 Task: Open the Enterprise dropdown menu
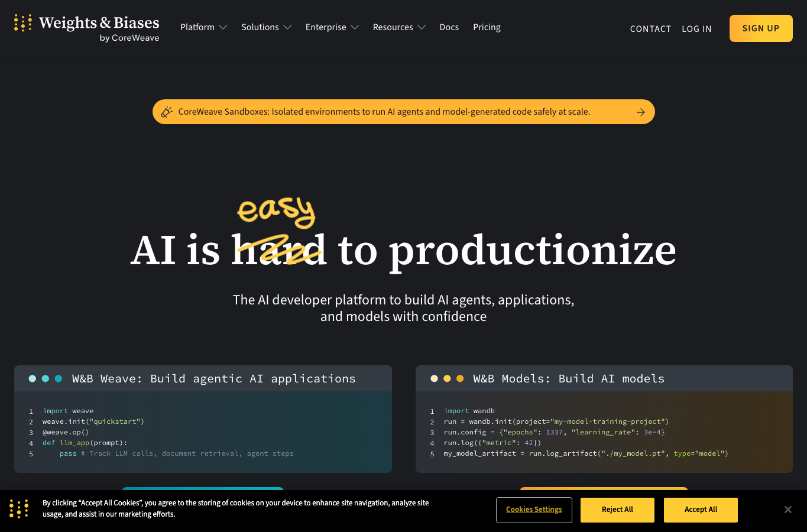pyautogui.click(x=332, y=27)
